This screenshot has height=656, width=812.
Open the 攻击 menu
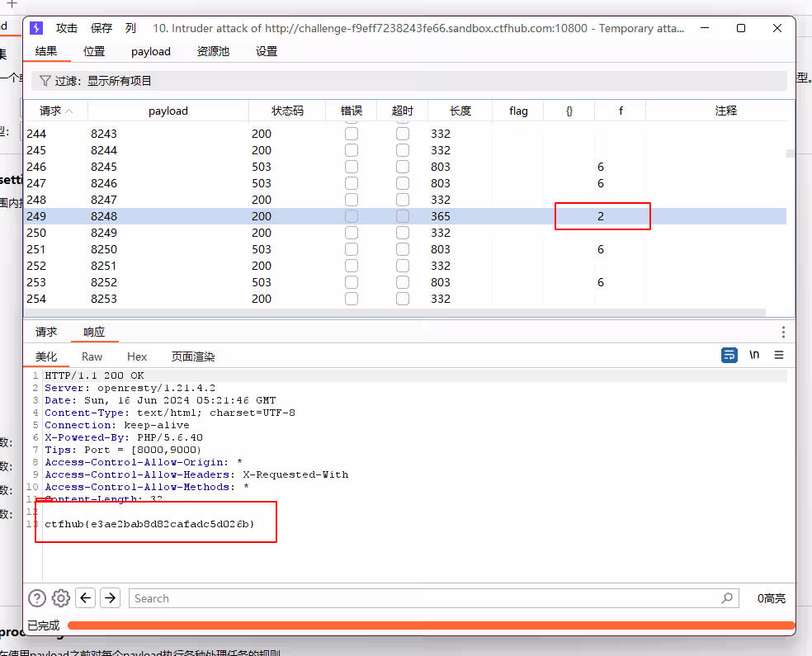coord(67,28)
